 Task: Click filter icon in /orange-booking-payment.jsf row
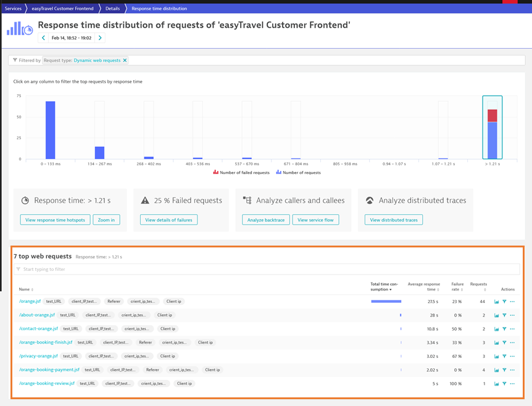(x=504, y=370)
